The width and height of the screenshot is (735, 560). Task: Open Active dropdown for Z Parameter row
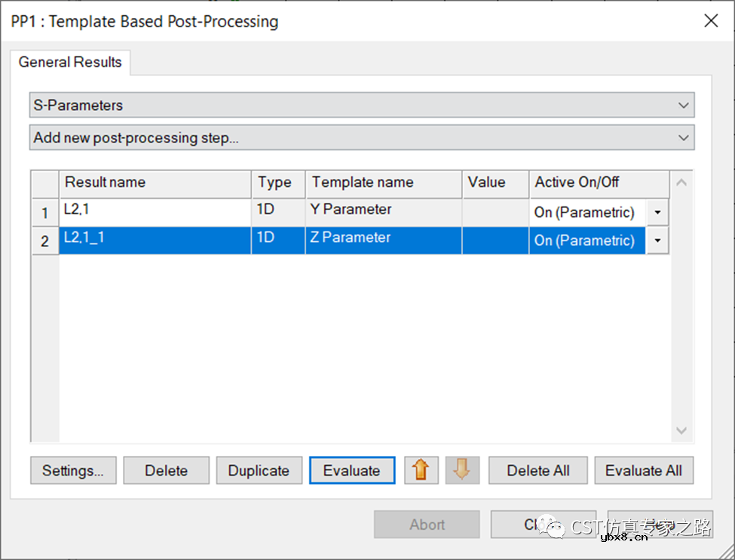click(657, 240)
